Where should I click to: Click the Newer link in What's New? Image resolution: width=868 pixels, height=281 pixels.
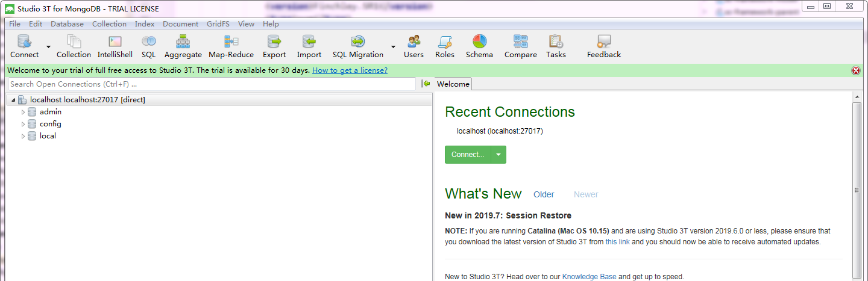pyautogui.click(x=586, y=194)
